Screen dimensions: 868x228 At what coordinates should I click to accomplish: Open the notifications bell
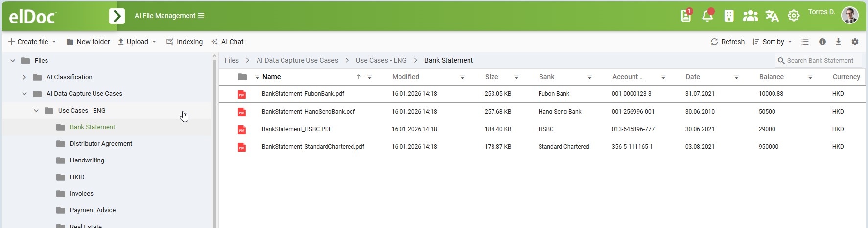click(707, 16)
